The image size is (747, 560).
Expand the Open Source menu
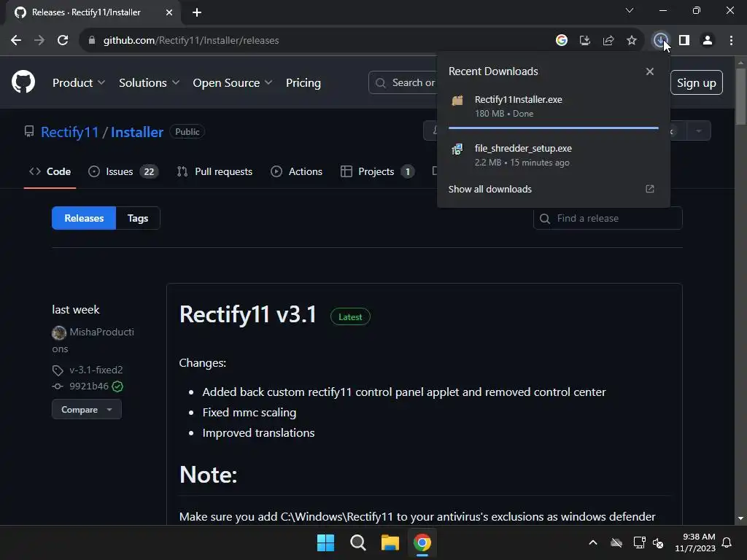(233, 83)
